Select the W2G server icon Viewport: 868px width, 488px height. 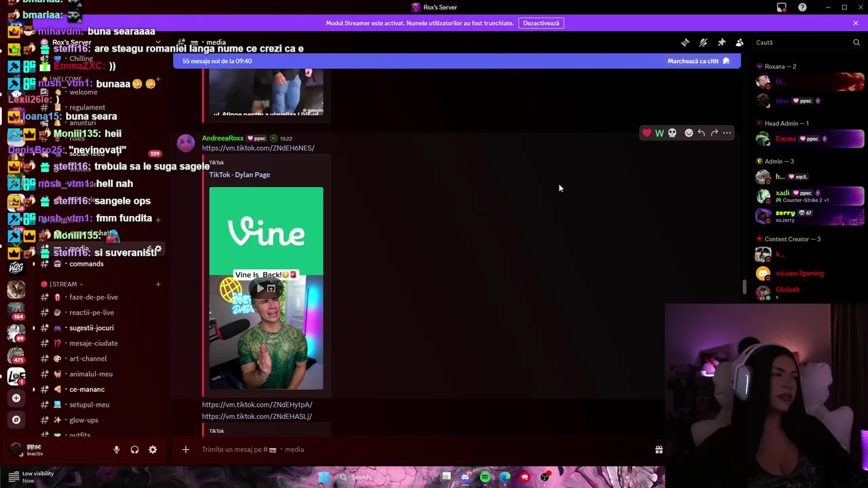click(16, 267)
